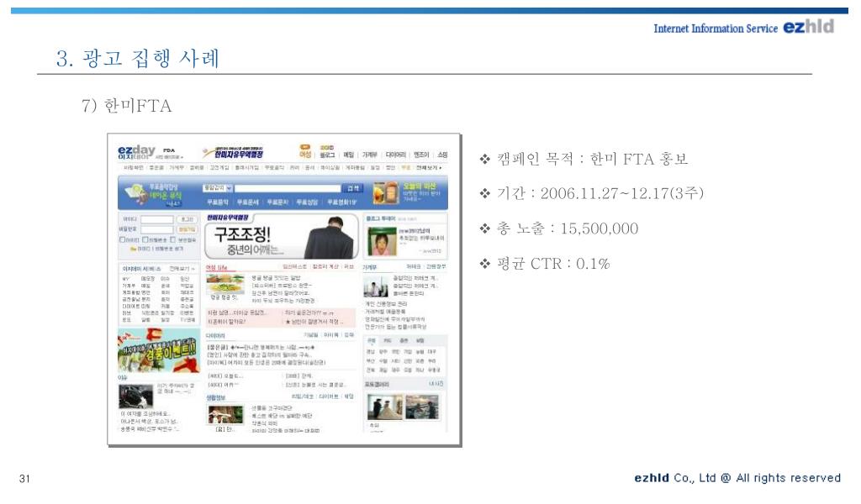The height and width of the screenshot is (504, 861).
Task: Click the 블로그 icon in top navigation
Action: point(328,154)
